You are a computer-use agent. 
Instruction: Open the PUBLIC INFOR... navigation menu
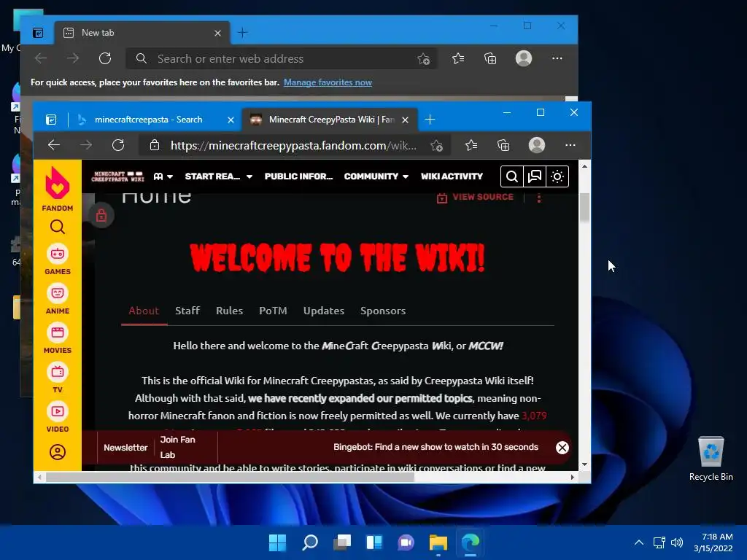tap(298, 176)
